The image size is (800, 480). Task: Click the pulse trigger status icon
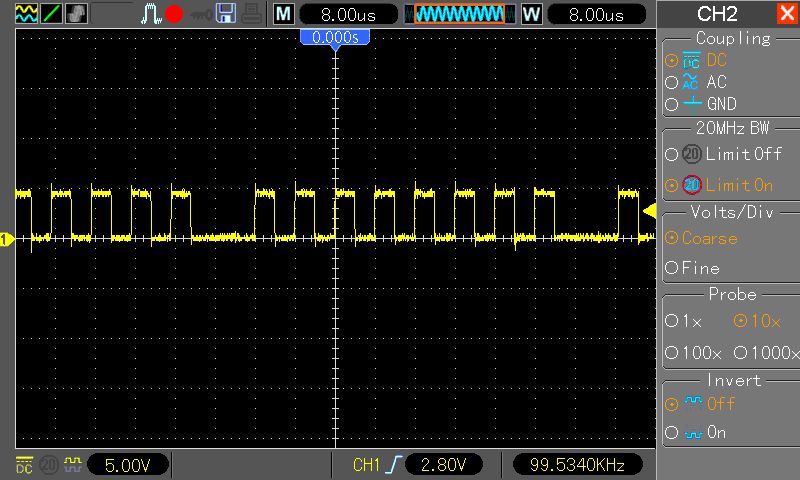click(x=151, y=14)
